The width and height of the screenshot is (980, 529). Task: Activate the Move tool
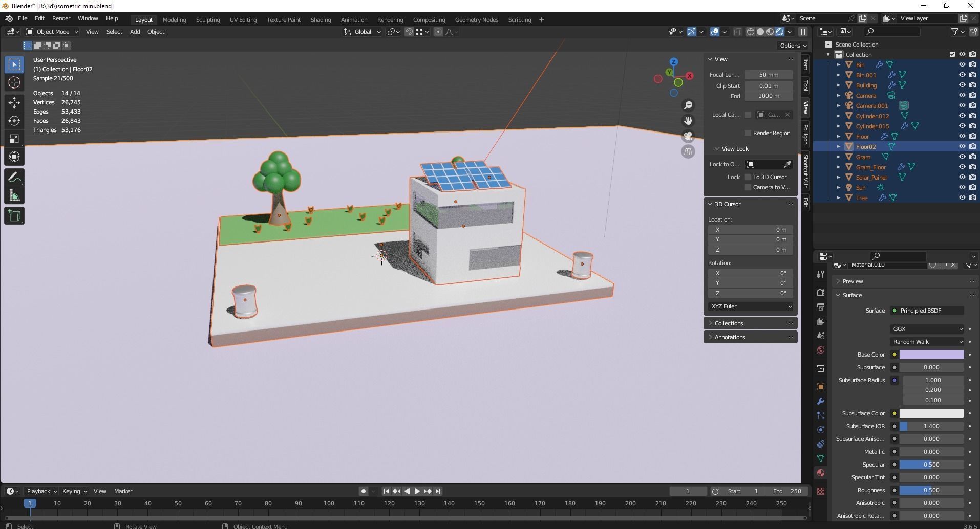click(x=14, y=103)
